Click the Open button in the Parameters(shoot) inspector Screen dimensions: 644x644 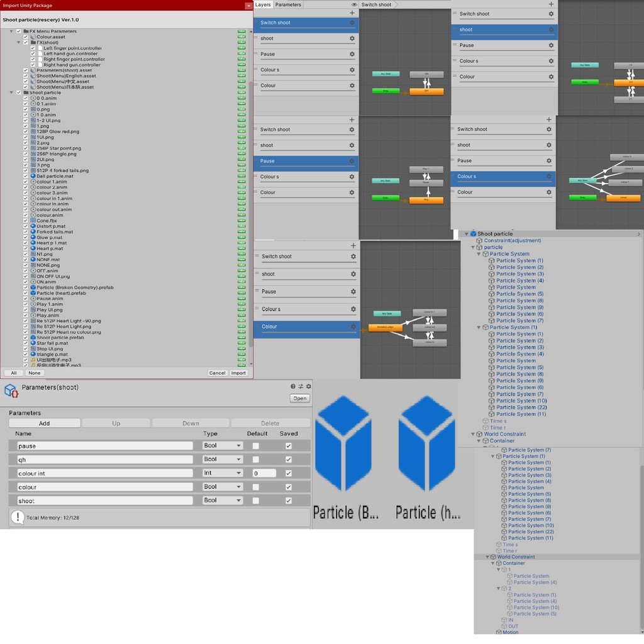(x=299, y=398)
